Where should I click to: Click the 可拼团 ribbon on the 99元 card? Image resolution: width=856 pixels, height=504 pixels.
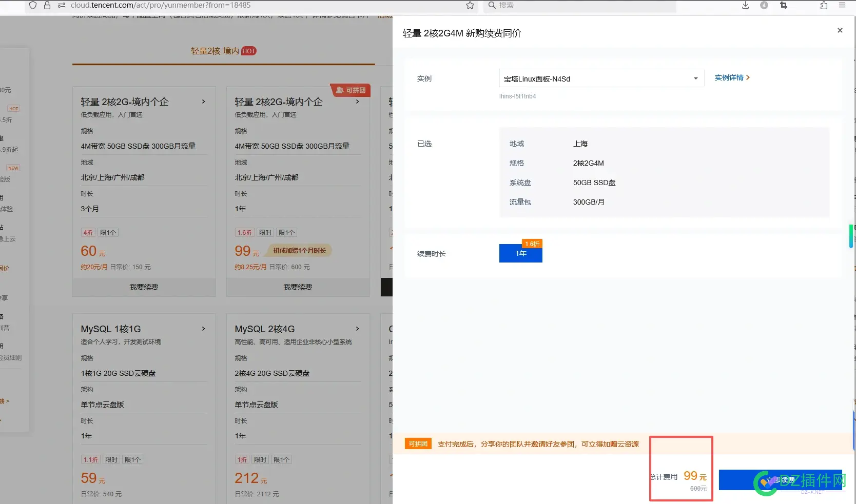(x=351, y=90)
